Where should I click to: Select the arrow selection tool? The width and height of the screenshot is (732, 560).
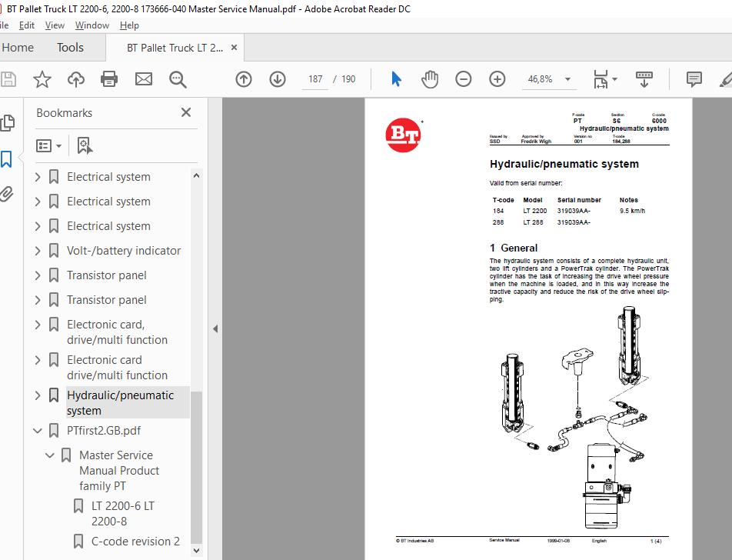(396, 79)
